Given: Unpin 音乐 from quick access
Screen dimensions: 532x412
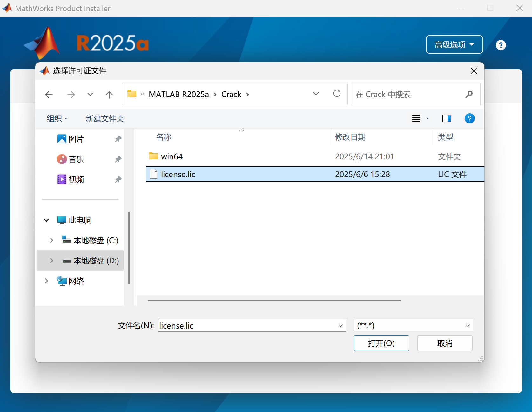Looking at the screenshot, I should tap(118, 159).
